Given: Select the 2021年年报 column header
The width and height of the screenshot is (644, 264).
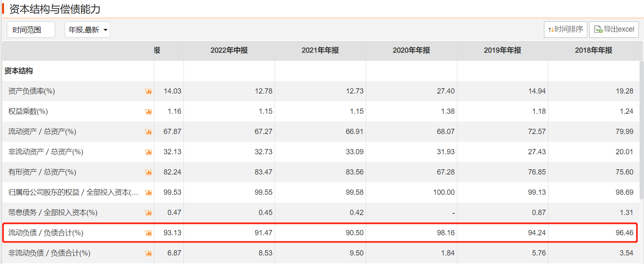Looking at the screenshot, I should tap(320, 50).
